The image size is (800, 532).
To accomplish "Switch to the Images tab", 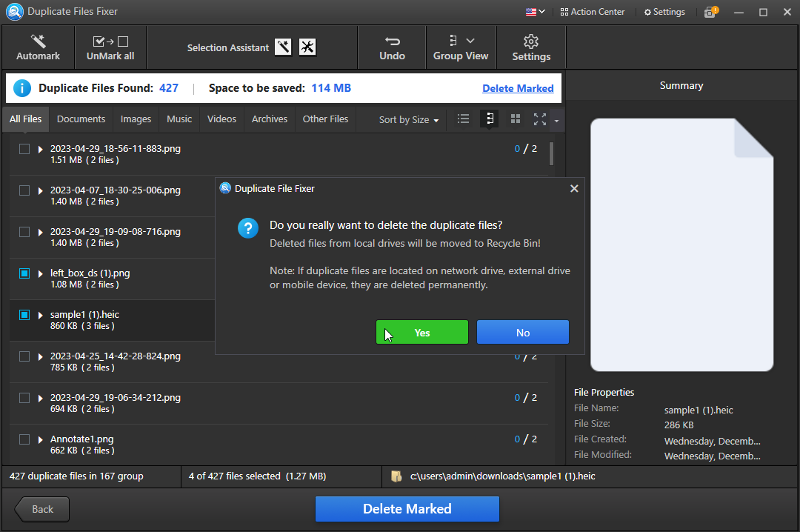I will [136, 119].
